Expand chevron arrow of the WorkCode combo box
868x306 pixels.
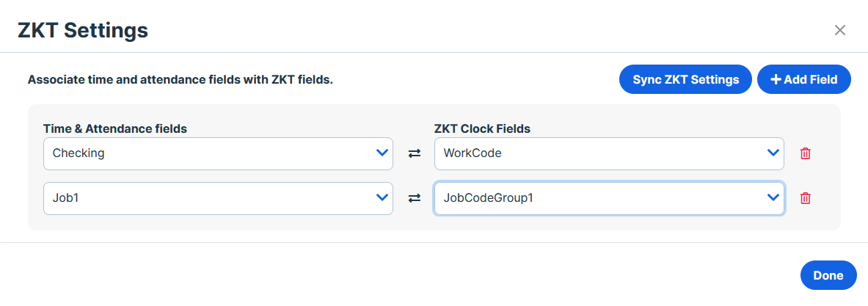coord(773,153)
